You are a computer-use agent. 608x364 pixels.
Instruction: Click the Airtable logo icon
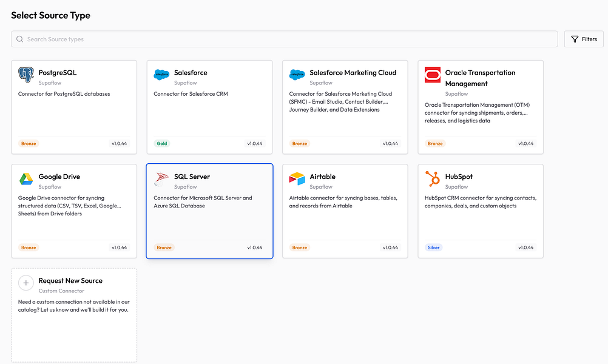coord(297,179)
